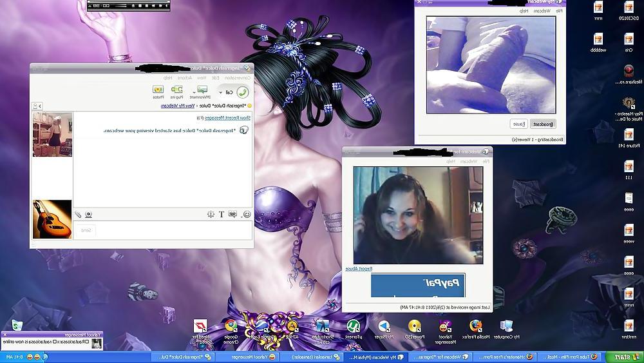
Task: Open the Actions menu in chat window
Action: pos(184,78)
